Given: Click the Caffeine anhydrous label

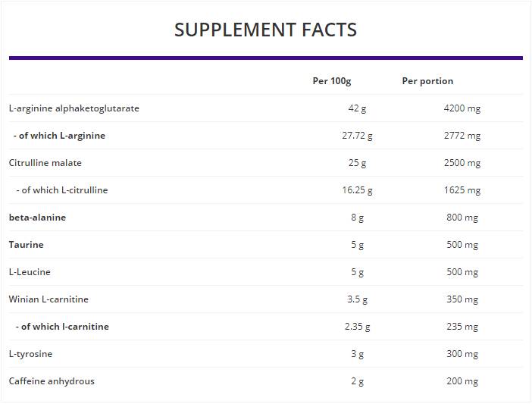Looking at the screenshot, I should [52, 381].
